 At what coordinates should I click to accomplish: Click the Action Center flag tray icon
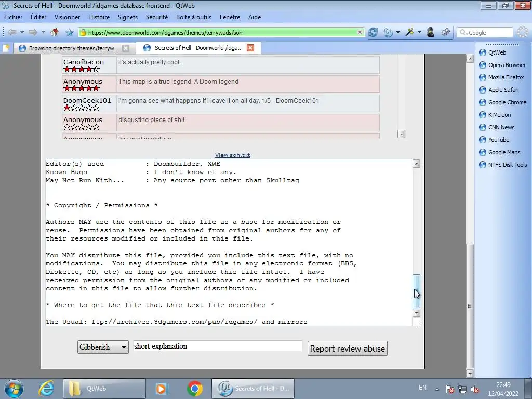[449, 389]
